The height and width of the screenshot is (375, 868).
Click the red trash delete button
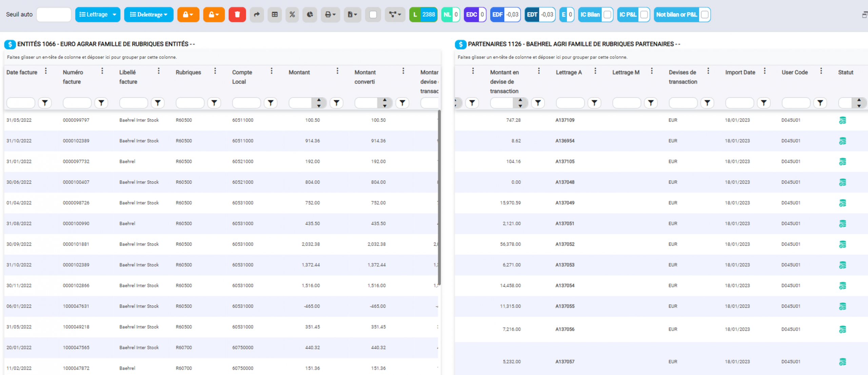[237, 15]
